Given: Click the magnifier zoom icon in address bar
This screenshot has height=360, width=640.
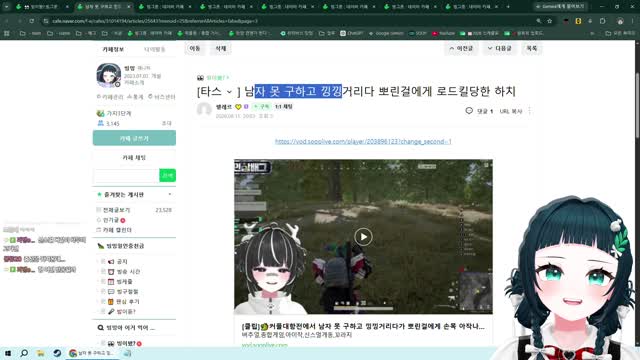Looking at the screenshot, I should [x=538, y=21].
